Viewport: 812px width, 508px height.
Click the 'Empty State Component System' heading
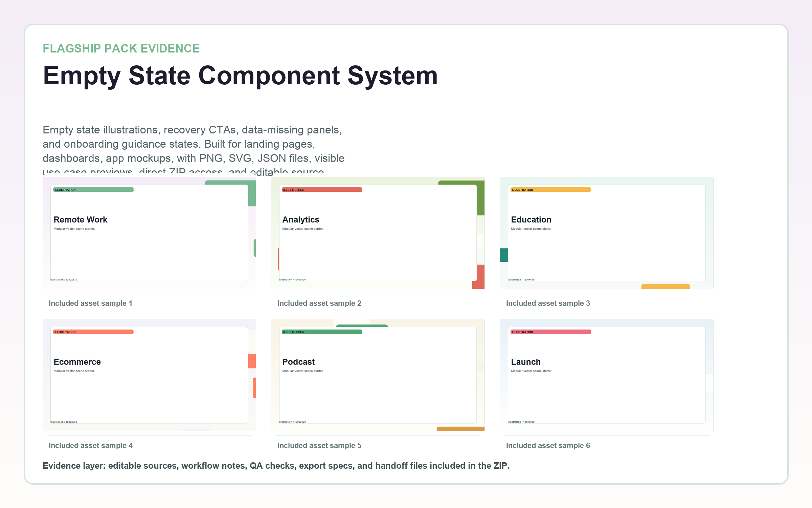click(x=240, y=76)
